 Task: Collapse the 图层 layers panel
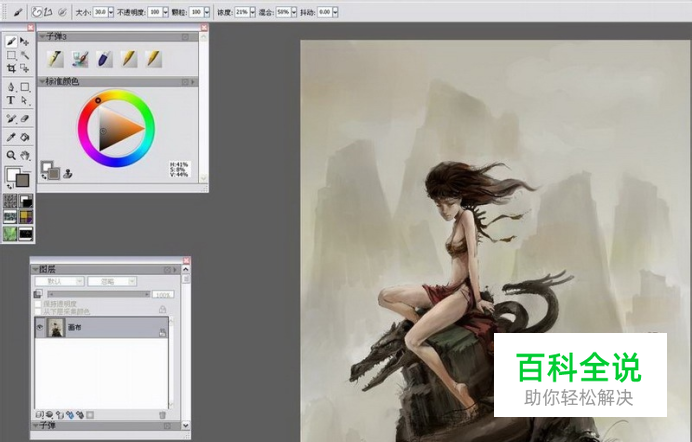35,269
